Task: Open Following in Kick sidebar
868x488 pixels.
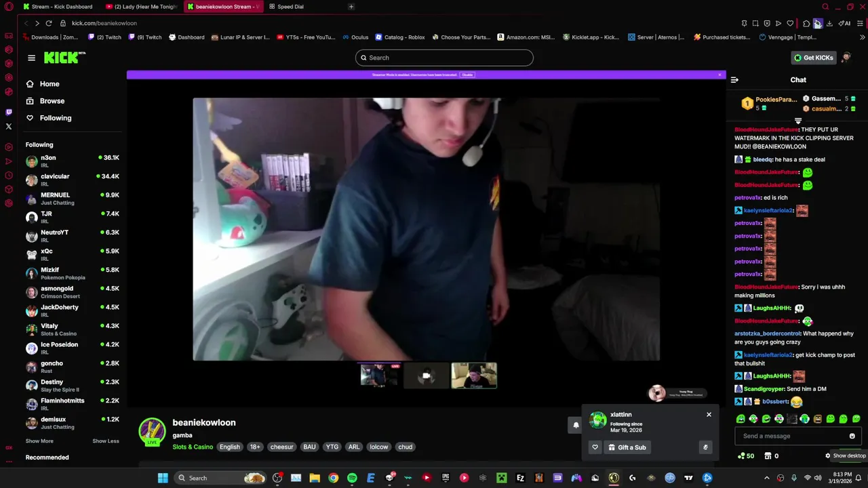Action: tap(49, 118)
